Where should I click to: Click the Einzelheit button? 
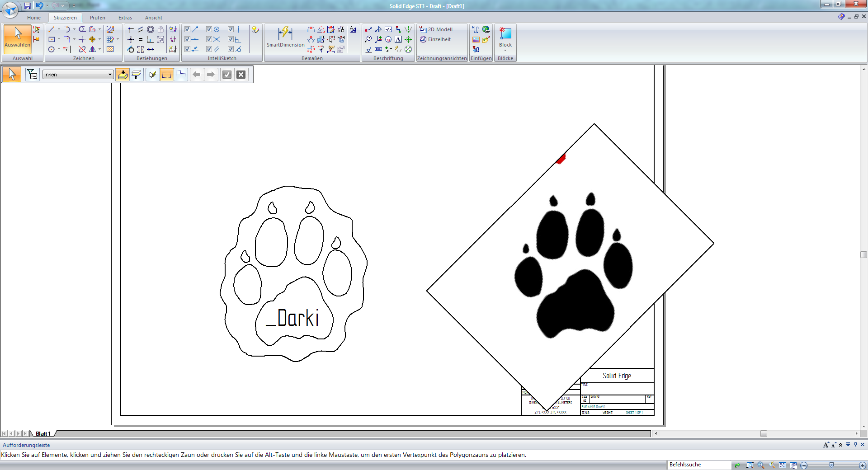coord(435,39)
